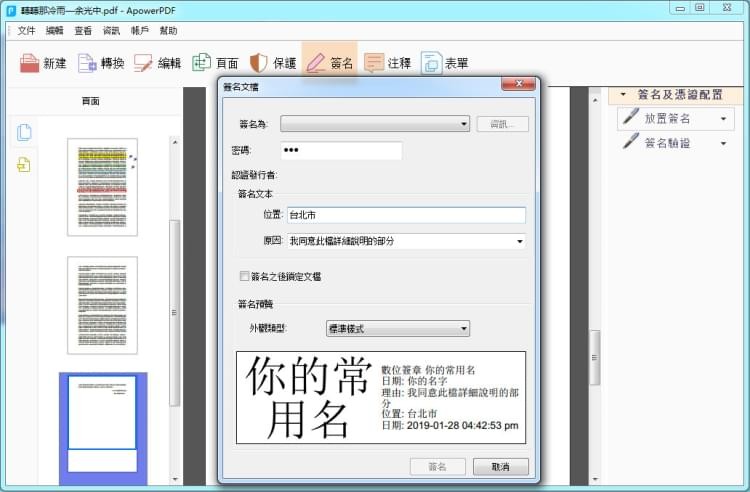Click the 簽名驗證 pen icon
Screen dimensions: 750x492
(x=631, y=142)
